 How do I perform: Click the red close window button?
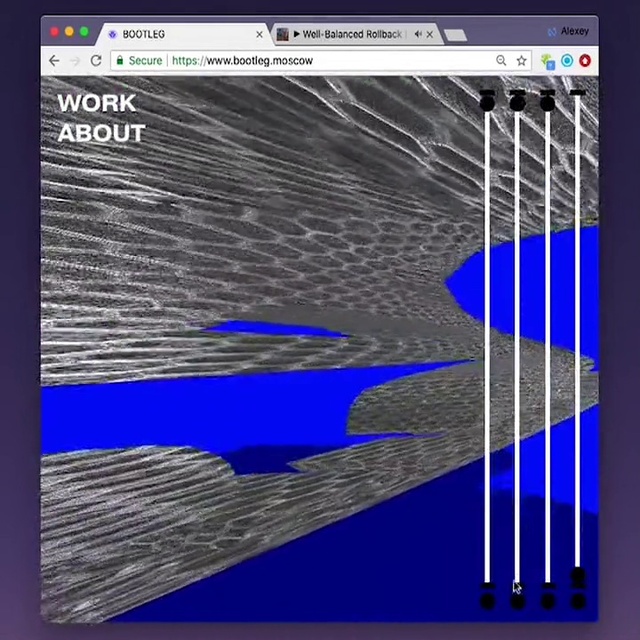tap(54, 32)
